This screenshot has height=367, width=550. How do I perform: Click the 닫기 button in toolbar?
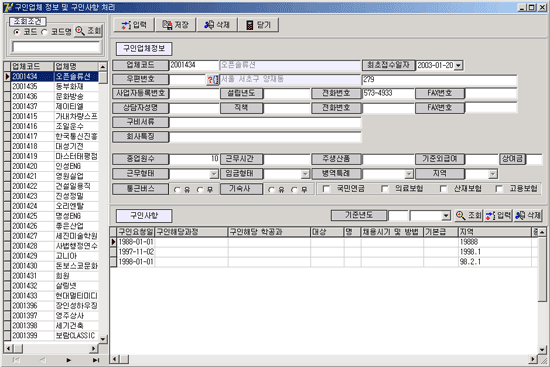click(x=259, y=25)
